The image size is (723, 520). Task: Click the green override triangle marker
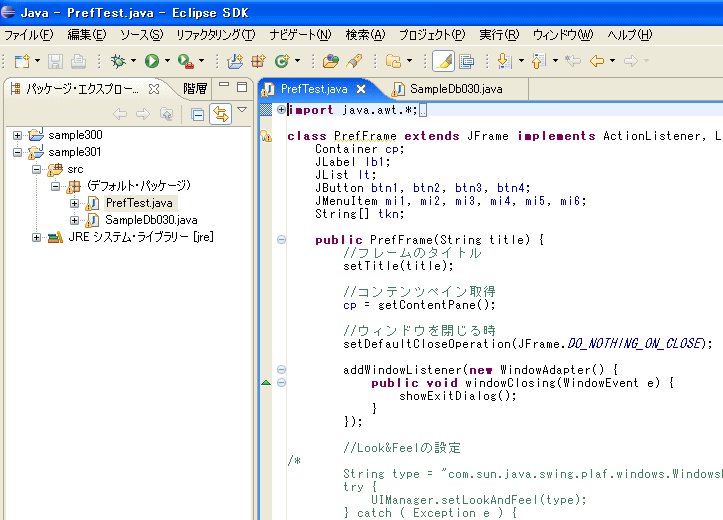(x=266, y=382)
